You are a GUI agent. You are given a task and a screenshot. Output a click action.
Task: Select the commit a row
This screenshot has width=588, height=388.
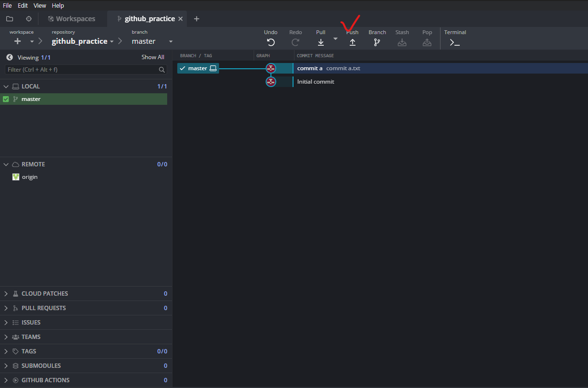[x=380, y=68]
